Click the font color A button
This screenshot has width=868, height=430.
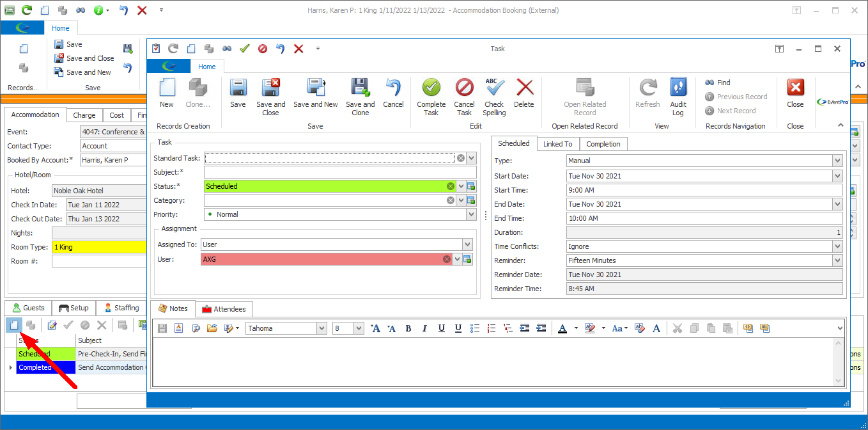pos(562,328)
